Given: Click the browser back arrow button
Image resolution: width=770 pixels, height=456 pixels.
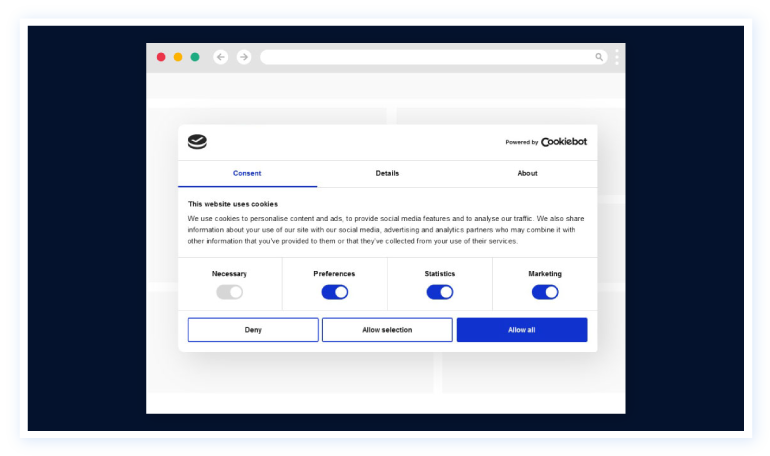Looking at the screenshot, I should pos(220,57).
